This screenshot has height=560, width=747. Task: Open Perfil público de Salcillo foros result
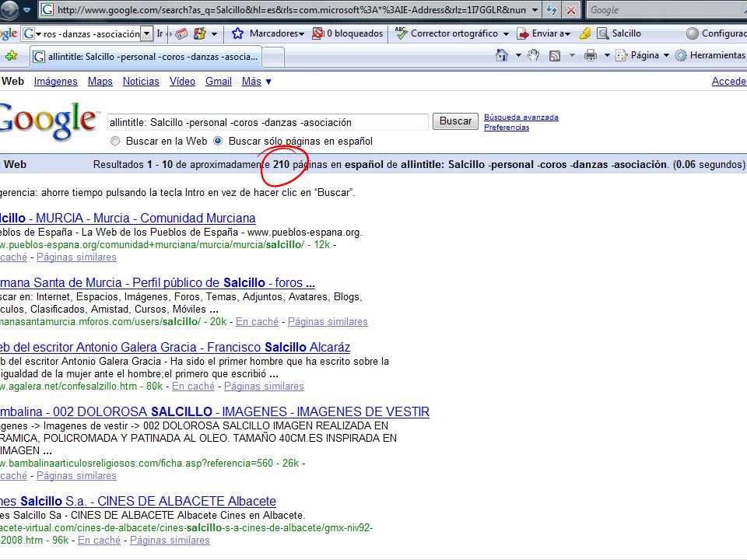coord(157,283)
